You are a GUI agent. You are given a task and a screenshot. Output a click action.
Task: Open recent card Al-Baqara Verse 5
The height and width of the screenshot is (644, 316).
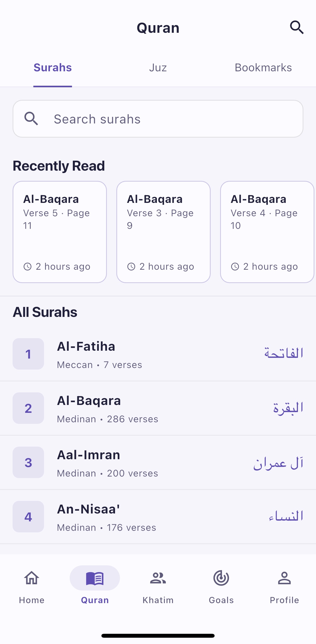click(x=60, y=232)
